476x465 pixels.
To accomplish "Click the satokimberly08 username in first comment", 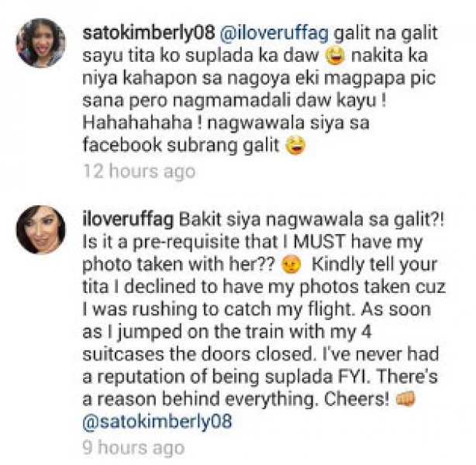I will click(149, 33).
